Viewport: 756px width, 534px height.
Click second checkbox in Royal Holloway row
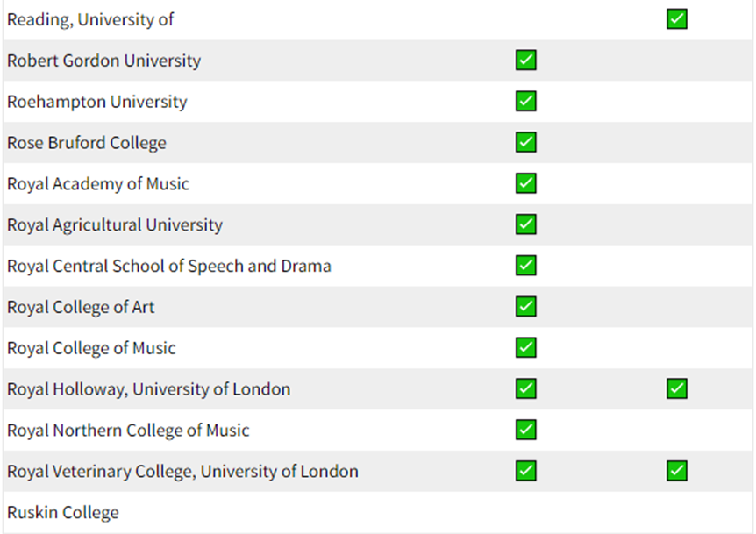677,388
